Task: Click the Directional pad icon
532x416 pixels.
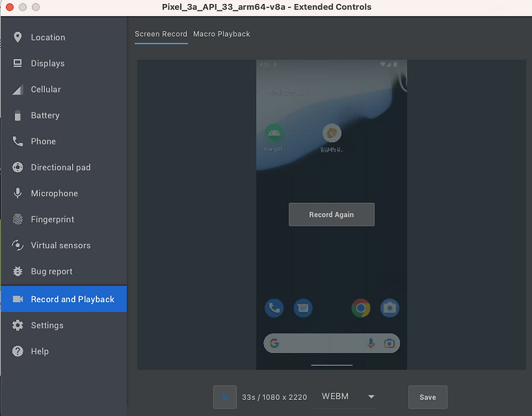Action: (17, 167)
